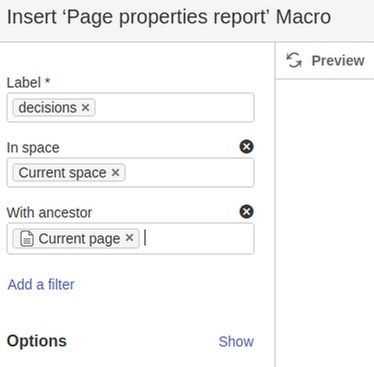Select the 'Current page' chip text
374x367 pixels.
[x=79, y=239]
